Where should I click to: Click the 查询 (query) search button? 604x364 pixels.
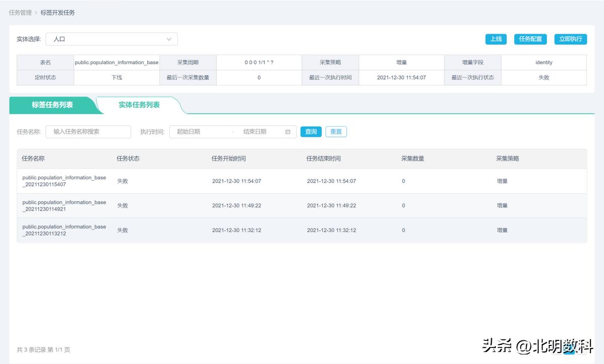311,131
